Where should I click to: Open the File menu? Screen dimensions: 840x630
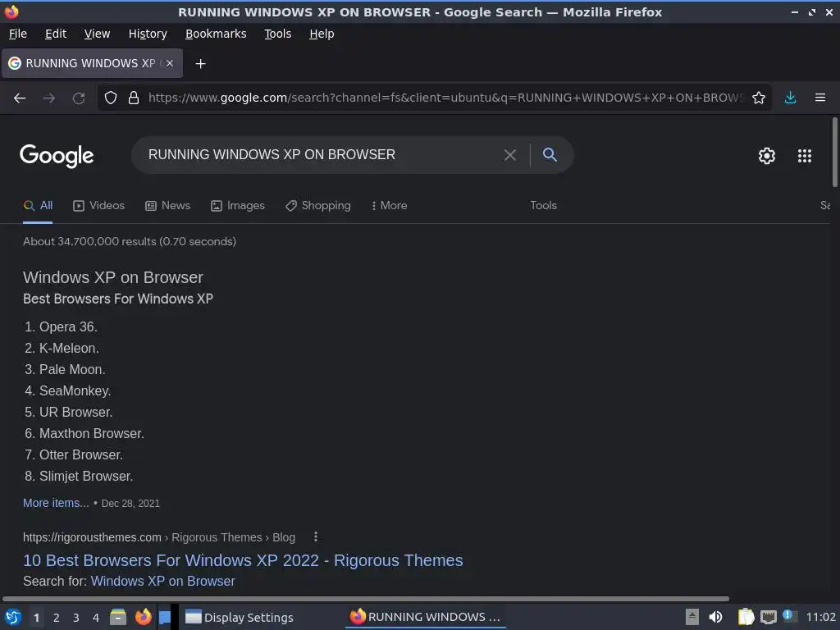[18, 34]
